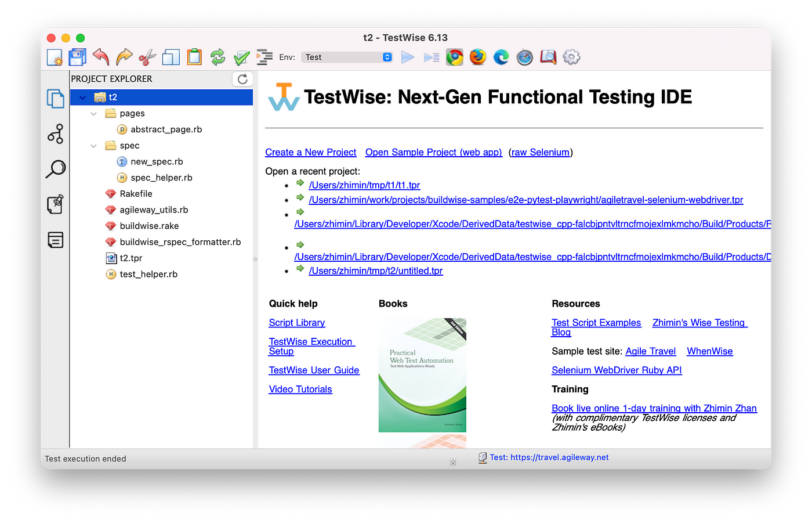
Task: Open Video Tutorials link
Action: click(x=300, y=389)
